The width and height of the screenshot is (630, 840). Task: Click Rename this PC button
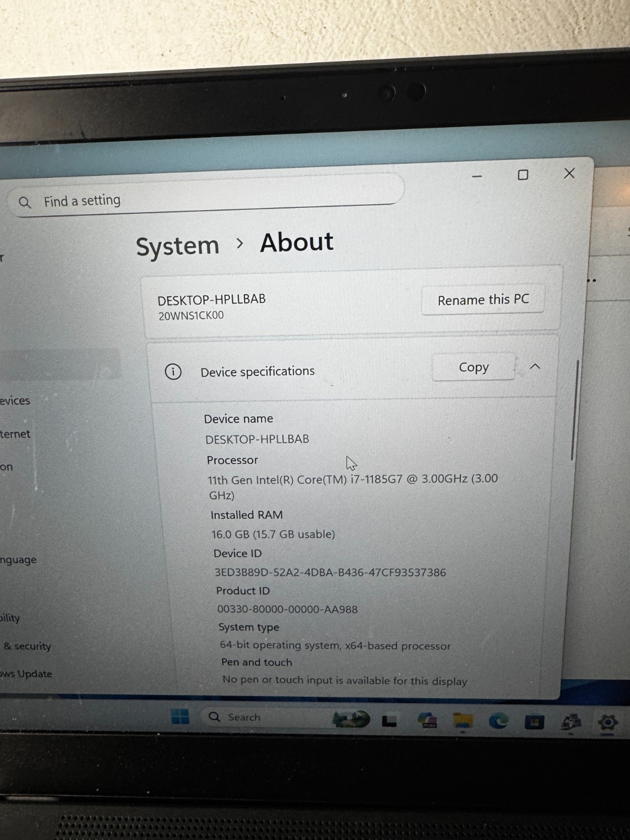click(483, 300)
